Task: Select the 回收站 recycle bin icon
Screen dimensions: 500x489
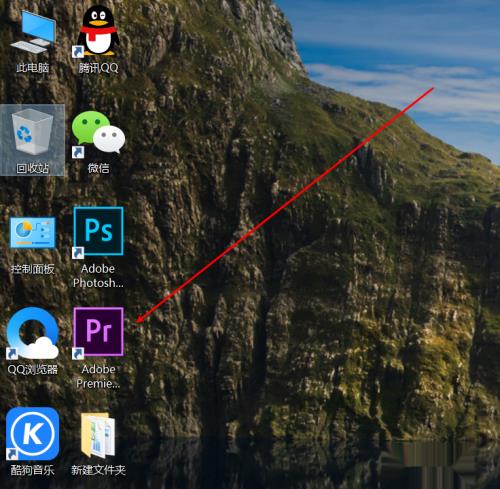Action: [32, 132]
